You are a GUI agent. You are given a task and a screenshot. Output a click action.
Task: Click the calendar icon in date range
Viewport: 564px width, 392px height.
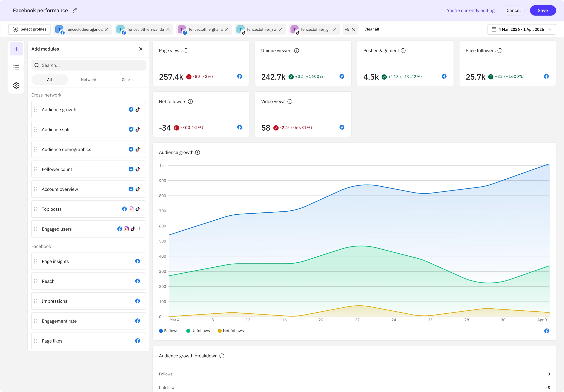pyautogui.click(x=494, y=29)
